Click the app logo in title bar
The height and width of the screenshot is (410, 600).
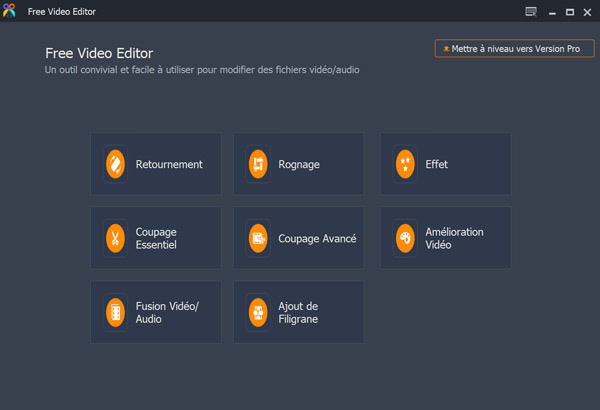[9, 10]
